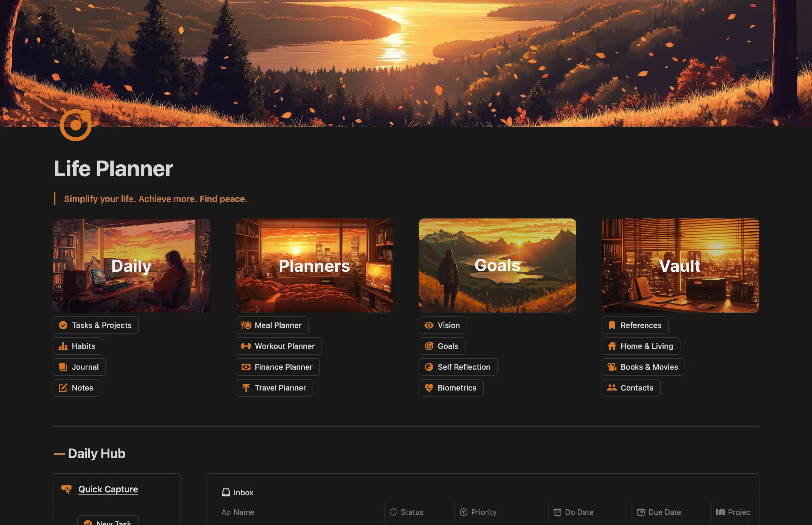Open the Daily section
The height and width of the screenshot is (525, 812).
pos(131,265)
